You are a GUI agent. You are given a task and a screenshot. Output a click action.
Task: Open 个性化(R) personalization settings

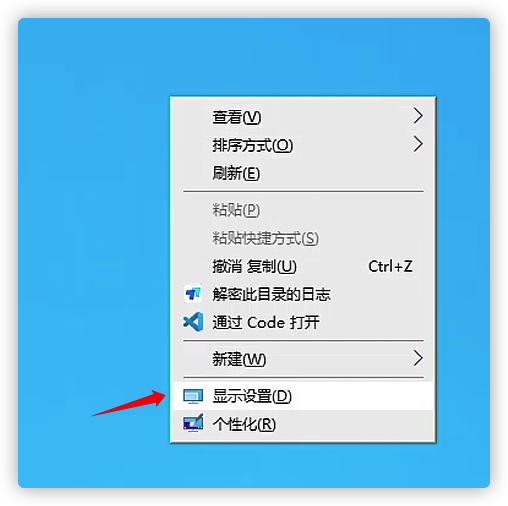coord(303,424)
